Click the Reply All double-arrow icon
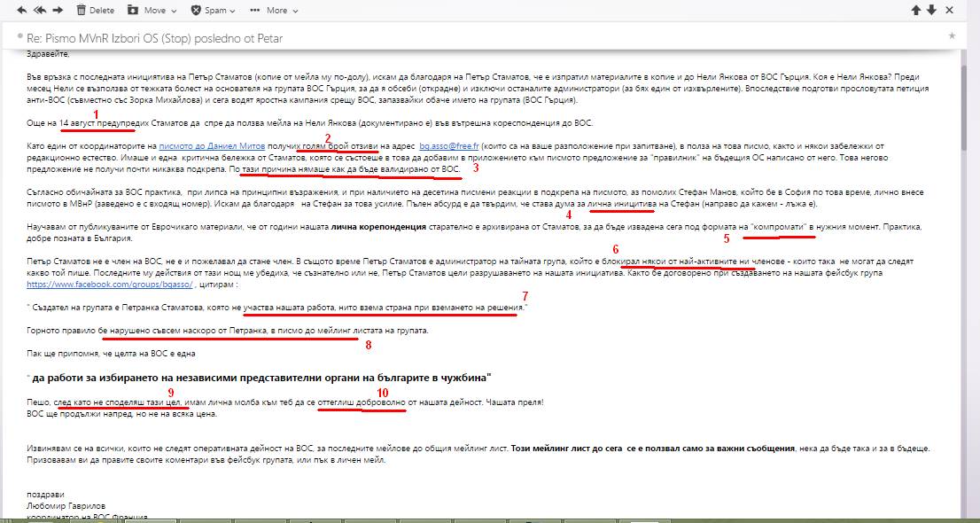 pos(40,11)
